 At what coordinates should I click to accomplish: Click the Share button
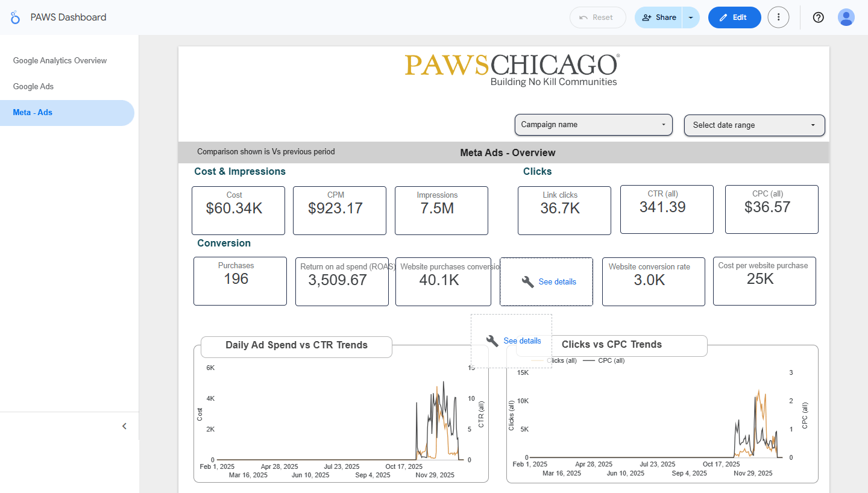click(x=658, y=17)
